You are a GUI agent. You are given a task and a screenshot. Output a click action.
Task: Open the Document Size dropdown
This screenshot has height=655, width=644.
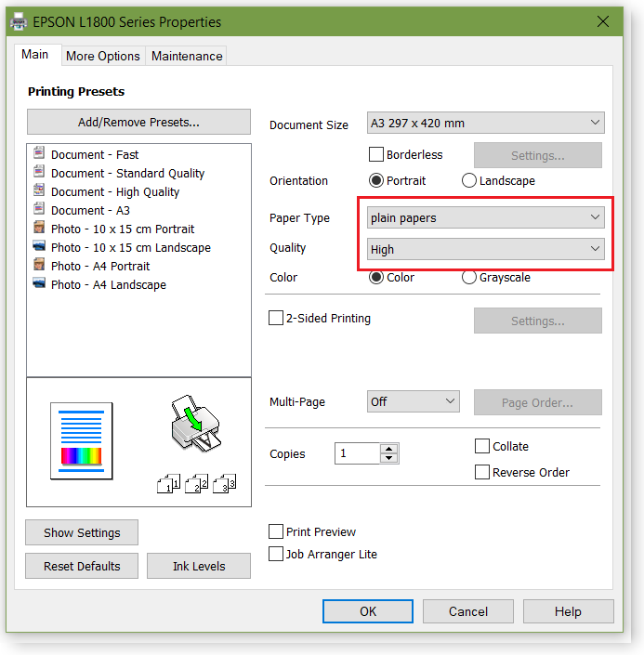(x=486, y=123)
